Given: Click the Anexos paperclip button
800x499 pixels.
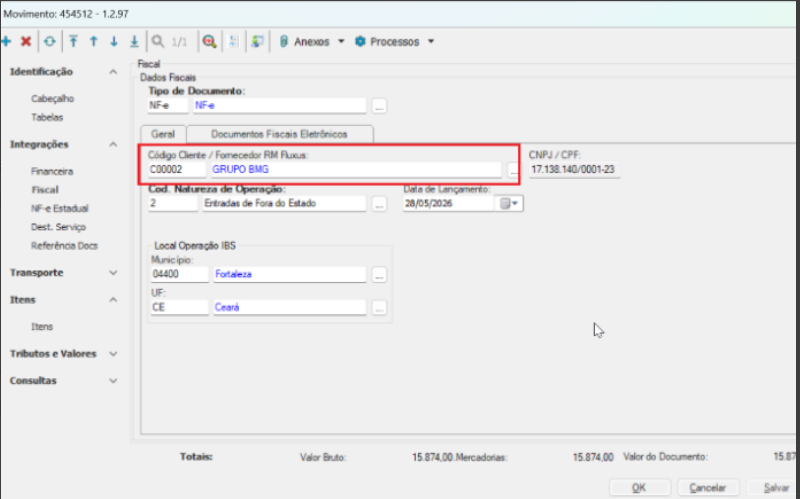Looking at the screenshot, I should 305,41.
